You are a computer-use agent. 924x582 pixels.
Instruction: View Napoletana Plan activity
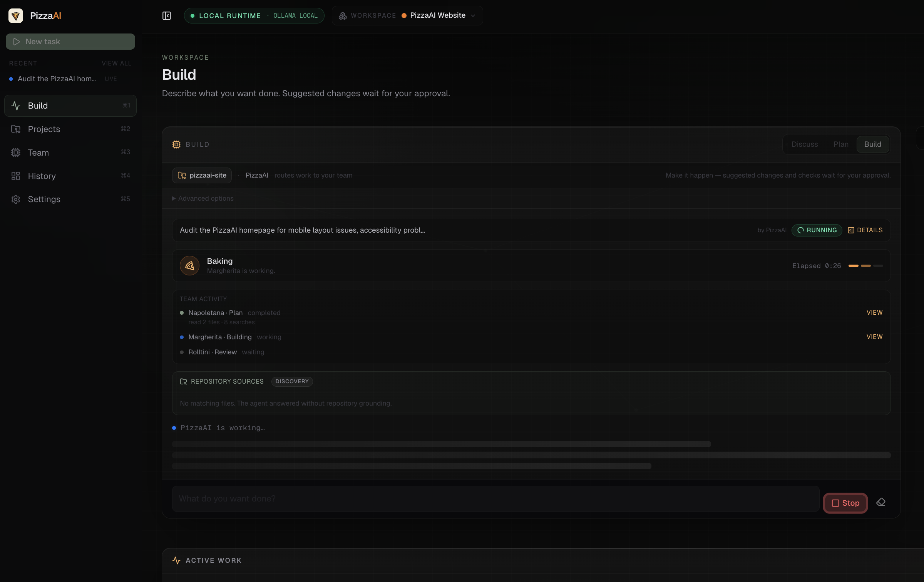coord(874,313)
